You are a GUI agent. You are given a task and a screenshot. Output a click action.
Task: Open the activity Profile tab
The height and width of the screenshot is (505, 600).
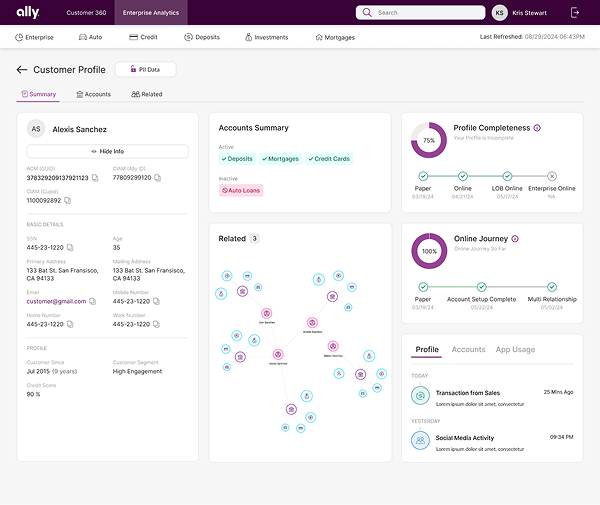click(x=427, y=350)
